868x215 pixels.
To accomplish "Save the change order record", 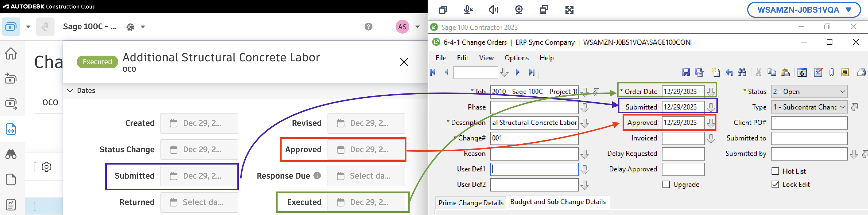I will pos(686,72).
